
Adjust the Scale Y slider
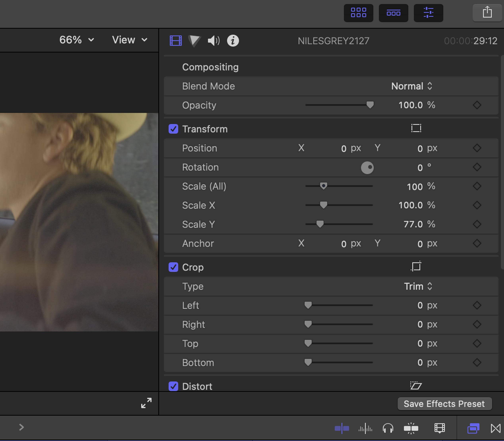pyautogui.click(x=320, y=224)
